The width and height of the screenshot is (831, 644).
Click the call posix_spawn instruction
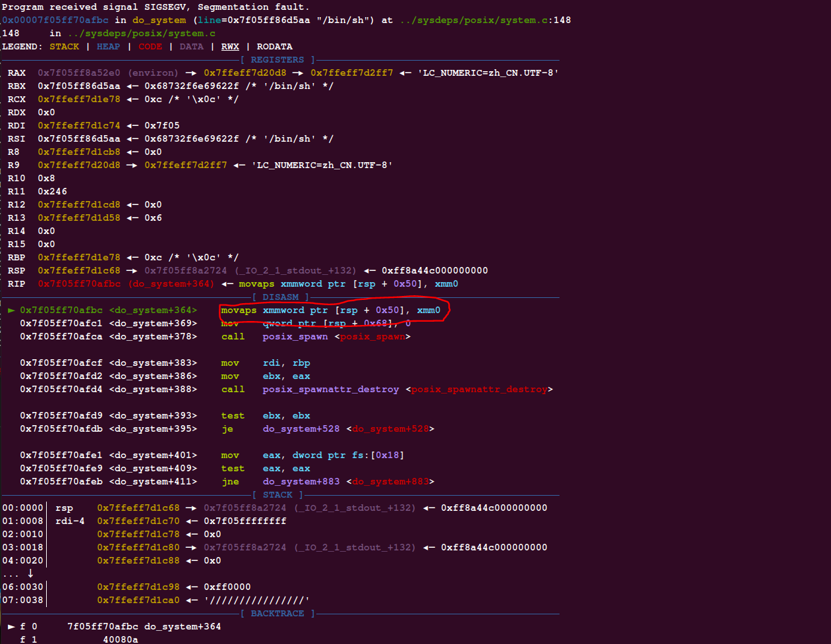click(316, 337)
